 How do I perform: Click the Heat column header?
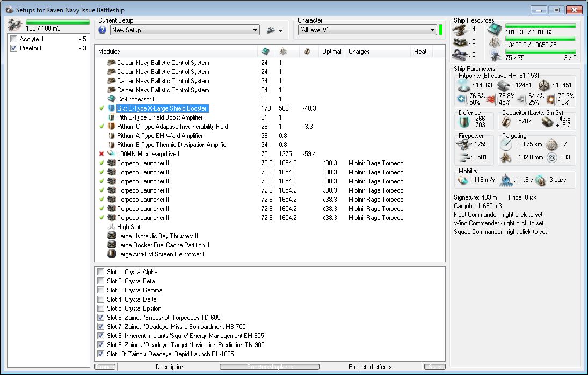coord(422,52)
